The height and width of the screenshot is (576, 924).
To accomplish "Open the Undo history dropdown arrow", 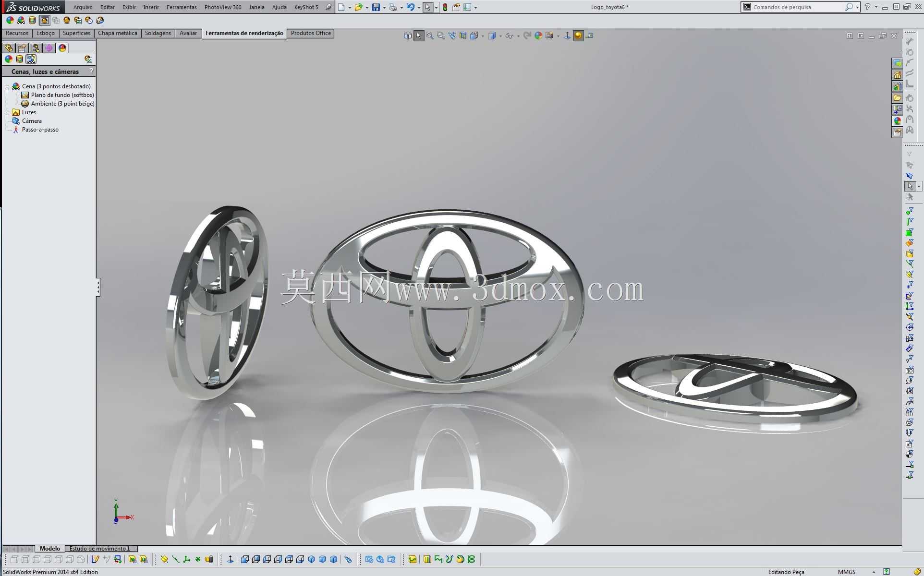I will click(419, 8).
